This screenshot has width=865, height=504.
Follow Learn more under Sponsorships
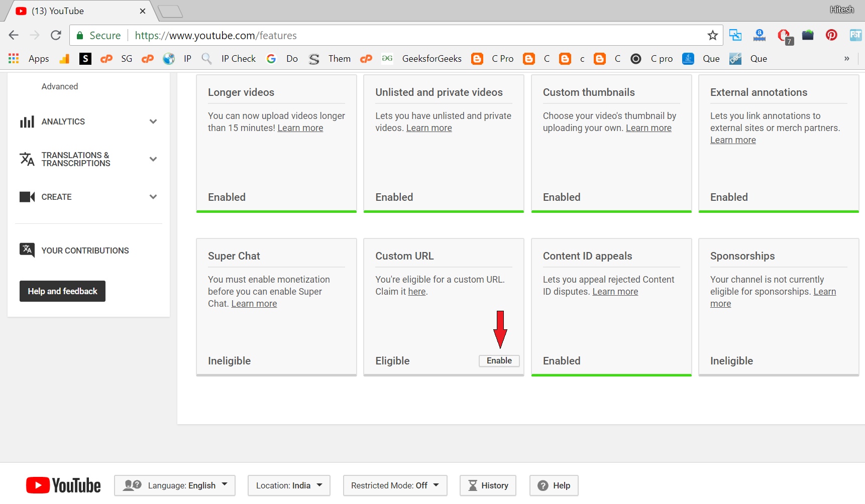[773, 298]
